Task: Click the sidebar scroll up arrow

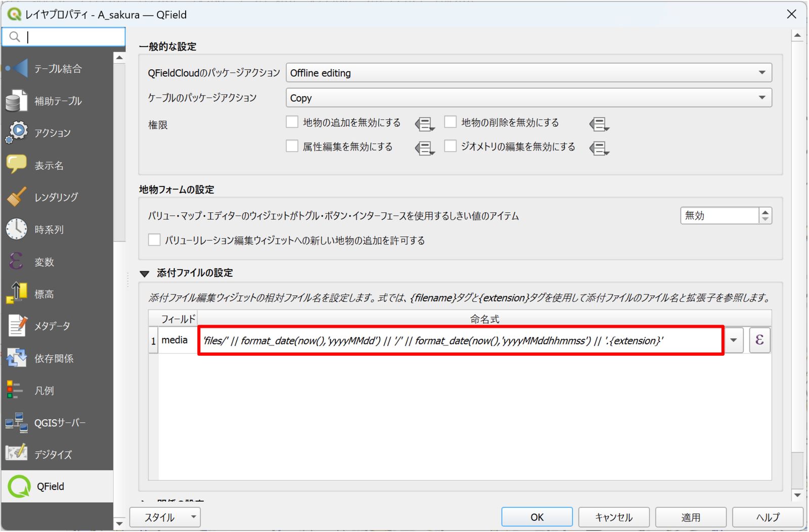Action: tap(119, 58)
